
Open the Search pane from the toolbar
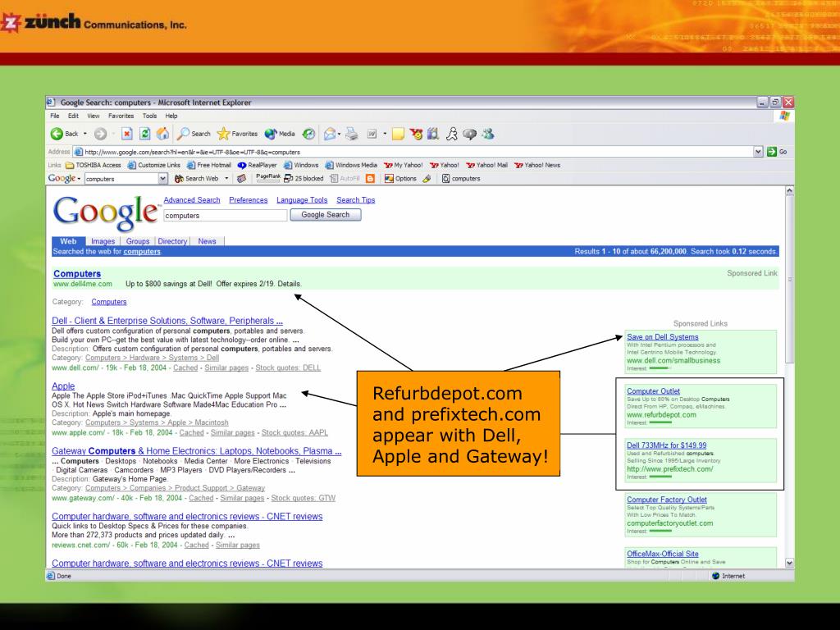[x=194, y=134]
